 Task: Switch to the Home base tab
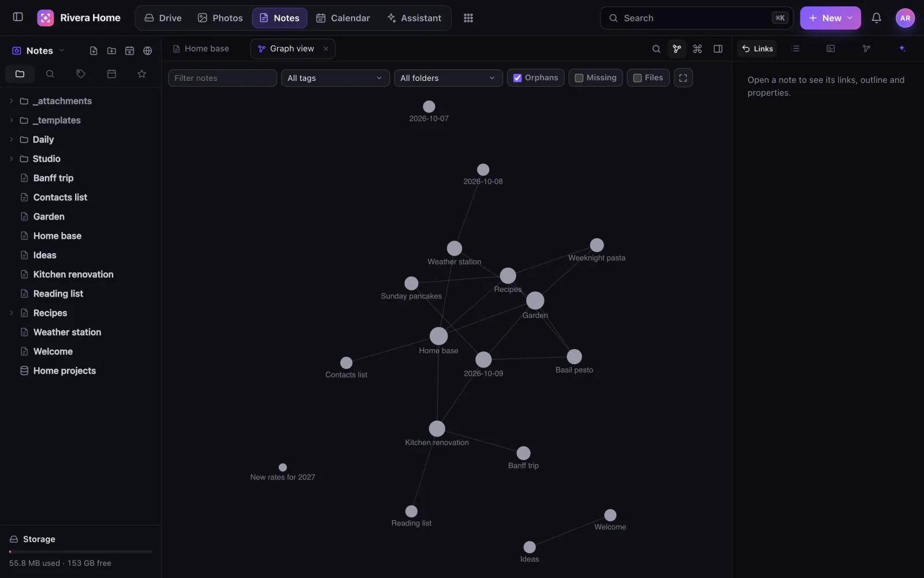201,49
